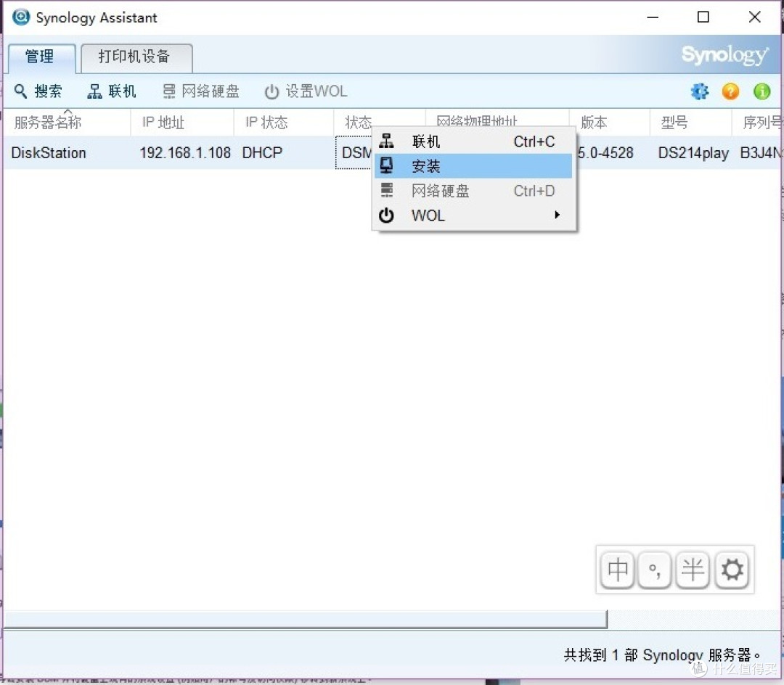Toggle the 中 Chinese input mode button
The image size is (784, 685).
point(618,570)
